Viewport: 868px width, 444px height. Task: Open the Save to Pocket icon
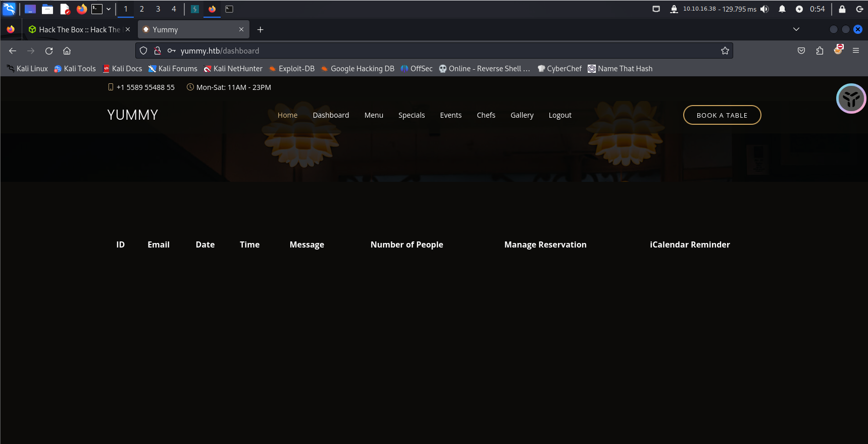click(x=801, y=51)
